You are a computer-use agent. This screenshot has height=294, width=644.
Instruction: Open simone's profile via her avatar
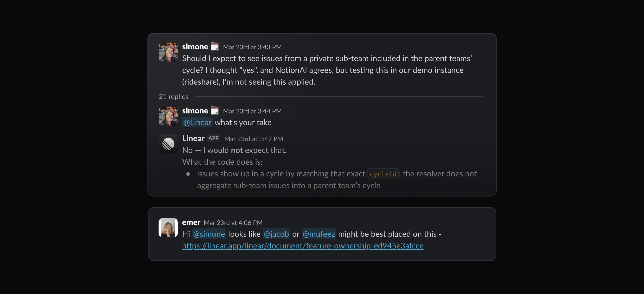pos(168,52)
